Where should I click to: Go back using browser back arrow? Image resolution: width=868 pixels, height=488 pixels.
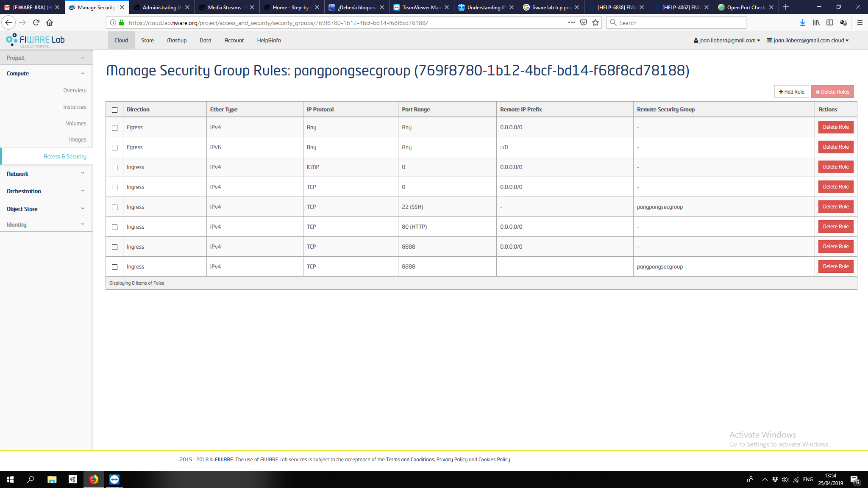click(x=8, y=22)
